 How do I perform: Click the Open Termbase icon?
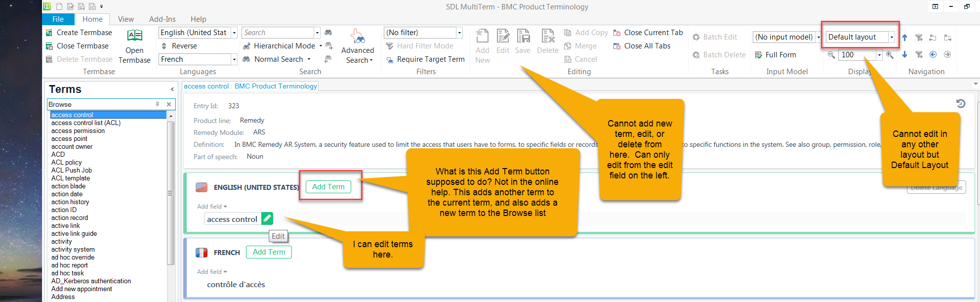click(x=134, y=37)
